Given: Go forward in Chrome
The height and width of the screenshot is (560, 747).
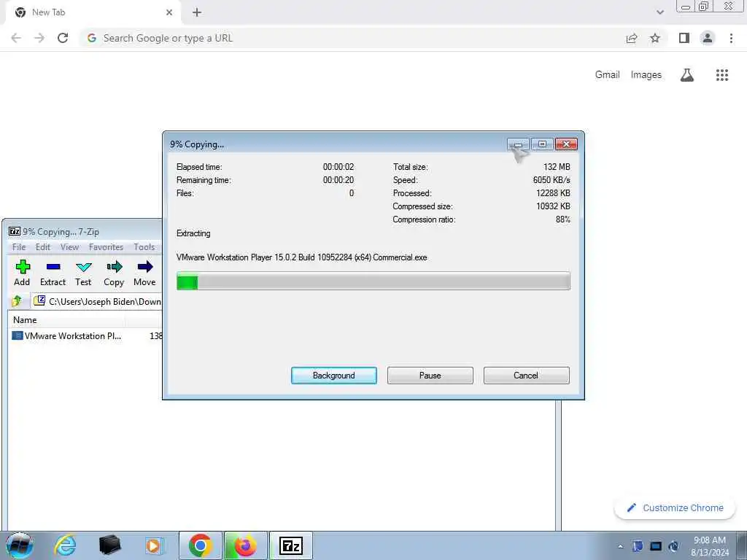Looking at the screenshot, I should tap(39, 38).
